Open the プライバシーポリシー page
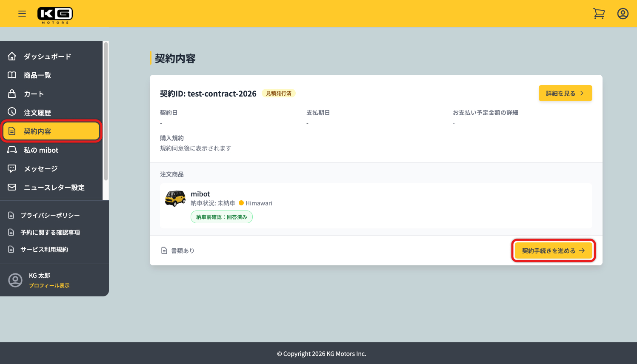Image resolution: width=637 pixels, height=364 pixels. [x=49, y=215]
